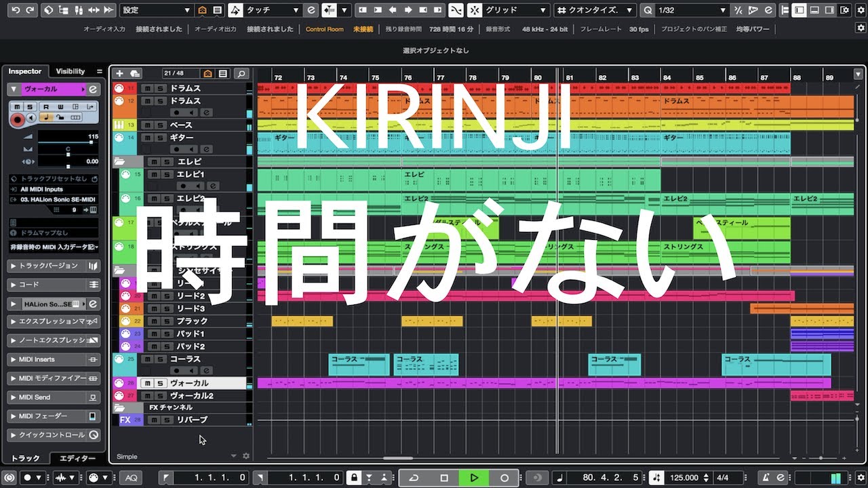Viewport: 868px width, 488px height.
Task: Click the Redo arrow icon
Action: point(30,10)
